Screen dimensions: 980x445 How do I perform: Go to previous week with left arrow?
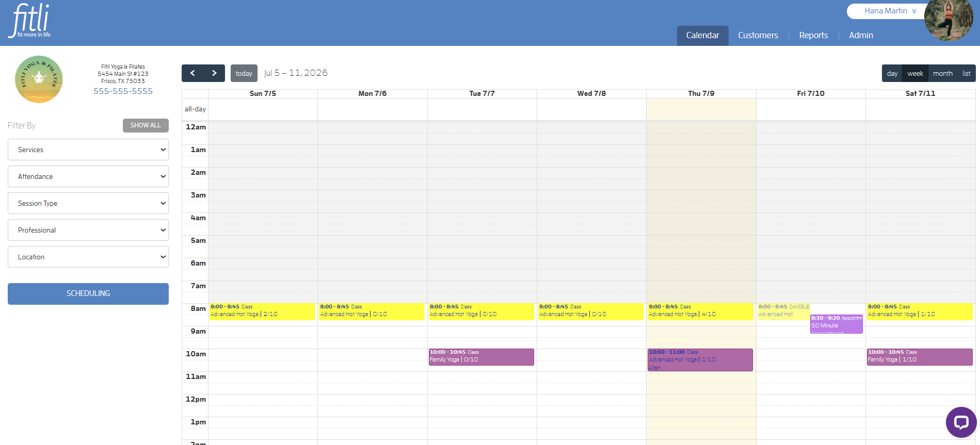click(x=192, y=73)
